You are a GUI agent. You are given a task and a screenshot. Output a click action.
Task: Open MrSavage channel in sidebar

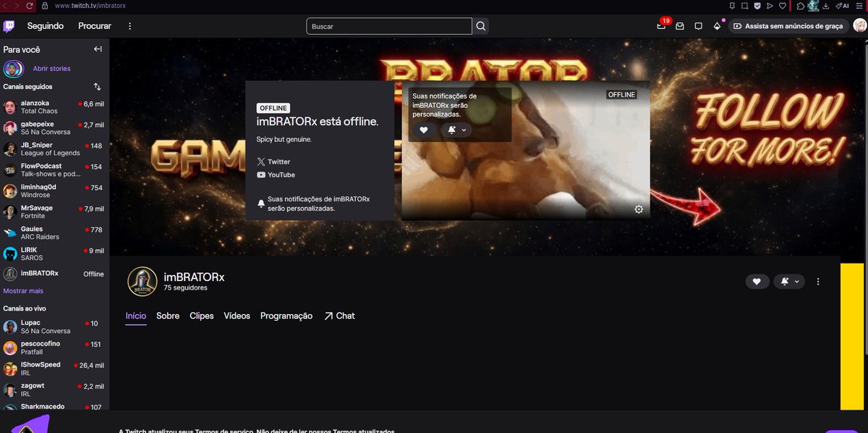click(x=54, y=212)
